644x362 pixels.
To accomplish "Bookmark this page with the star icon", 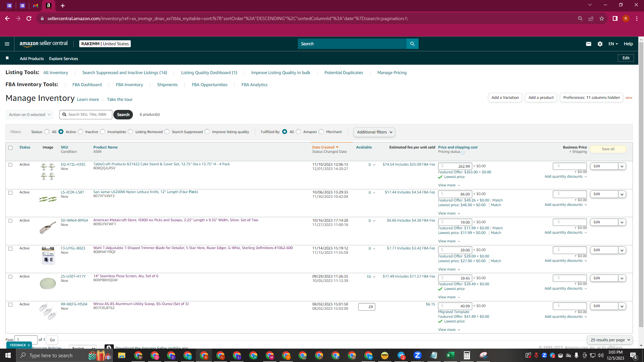I will pos(602,18).
